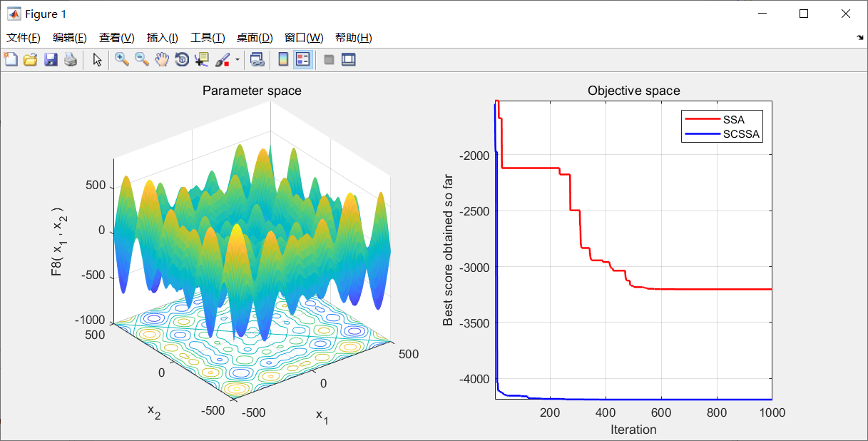Save the current figure
This screenshot has width=868, height=441.
50,60
